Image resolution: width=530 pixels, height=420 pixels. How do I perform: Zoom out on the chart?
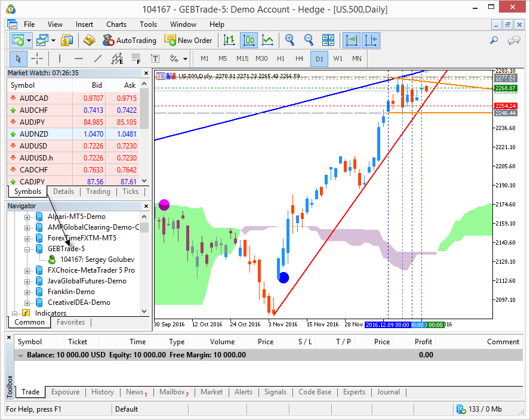(x=309, y=40)
